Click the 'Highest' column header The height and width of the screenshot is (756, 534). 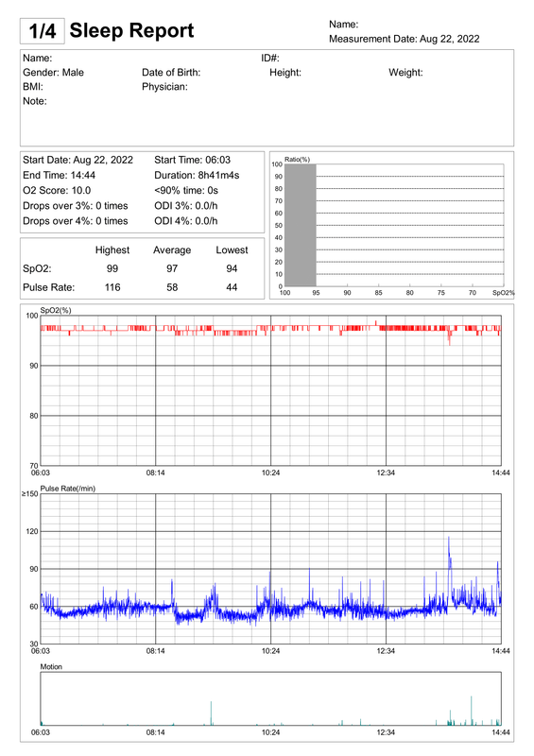pos(112,250)
